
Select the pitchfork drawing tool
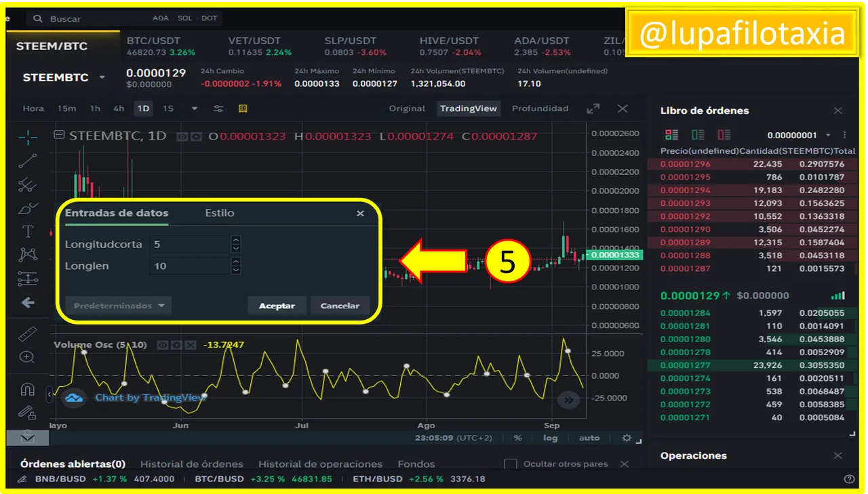28,184
